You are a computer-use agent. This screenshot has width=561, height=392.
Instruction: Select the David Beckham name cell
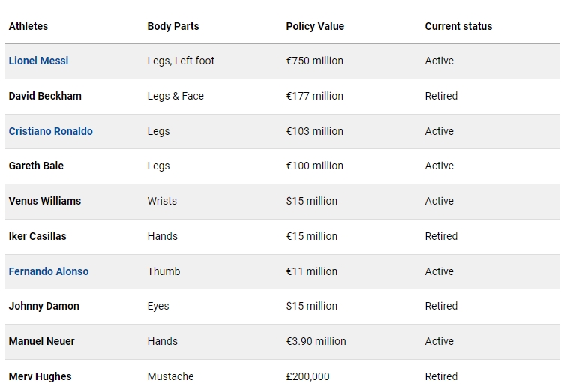pos(45,96)
